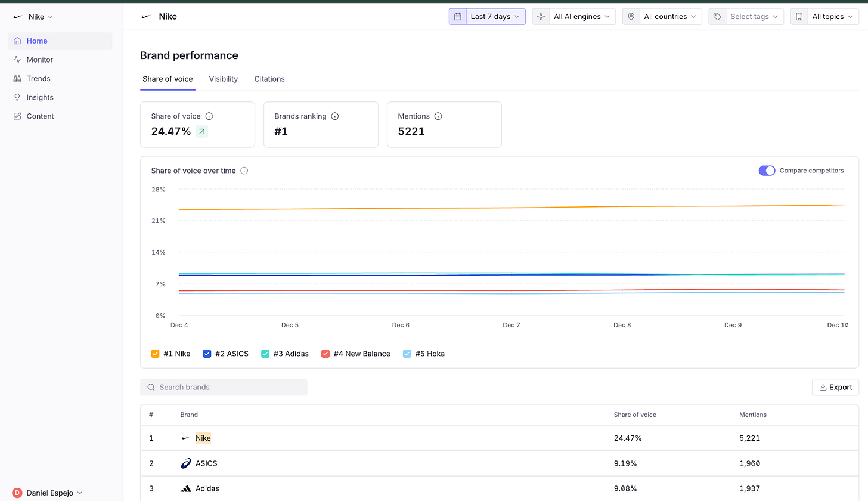Expand the Daniel Espejo account menu

click(x=48, y=493)
